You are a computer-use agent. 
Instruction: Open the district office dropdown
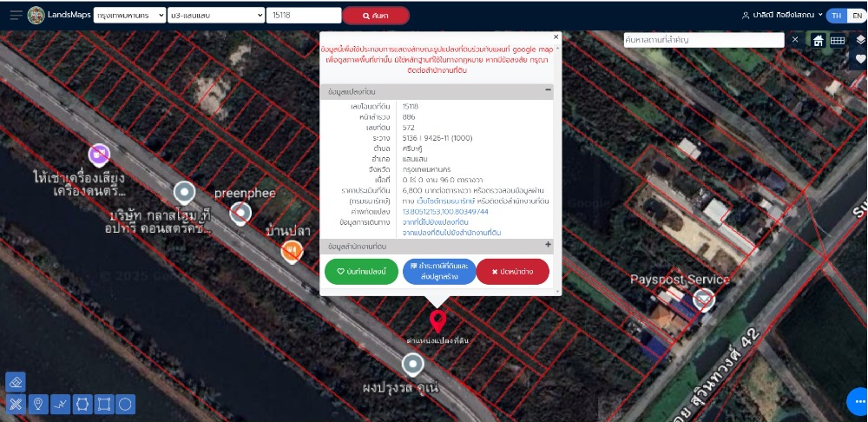click(x=216, y=16)
